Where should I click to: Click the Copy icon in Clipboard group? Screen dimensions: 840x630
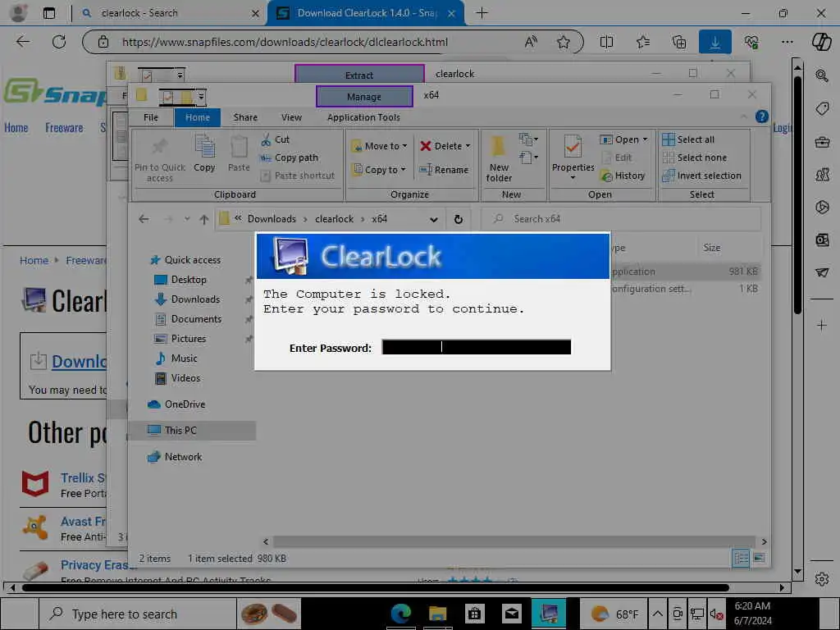[x=204, y=153]
